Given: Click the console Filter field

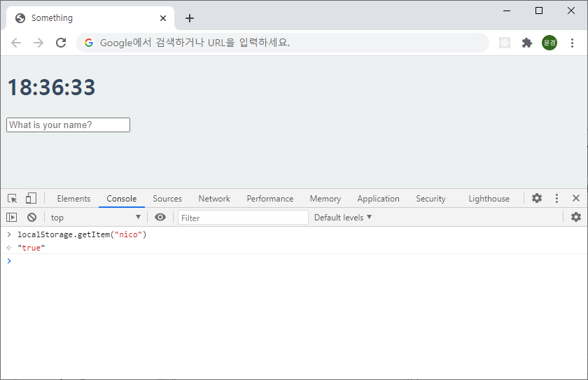Looking at the screenshot, I should point(243,218).
